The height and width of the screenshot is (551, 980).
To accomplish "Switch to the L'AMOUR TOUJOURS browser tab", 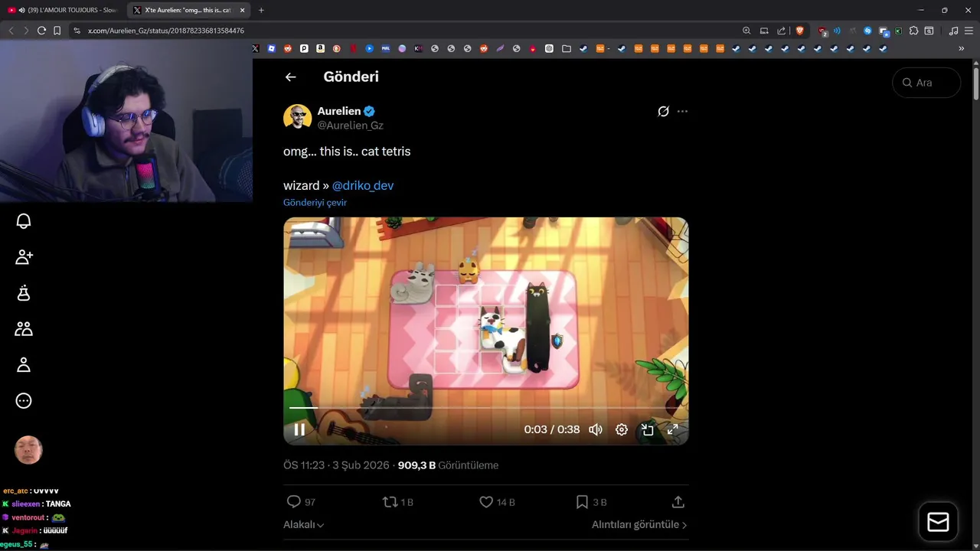I will click(x=61, y=10).
